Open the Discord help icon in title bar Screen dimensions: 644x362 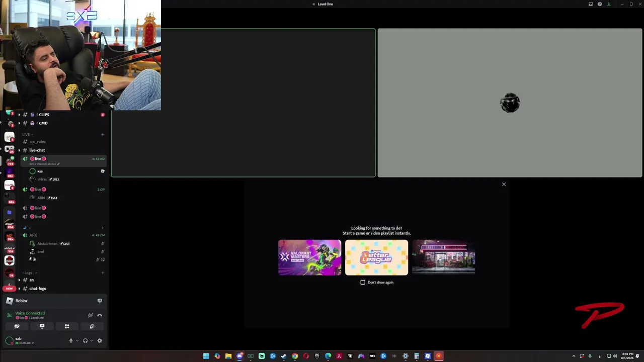(x=600, y=4)
